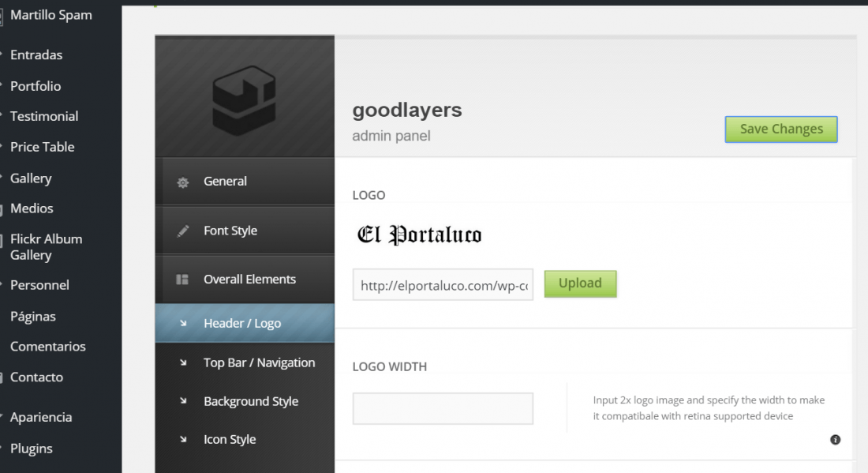
Task: Open Personnel in the WordPress sidebar
Action: pos(40,285)
